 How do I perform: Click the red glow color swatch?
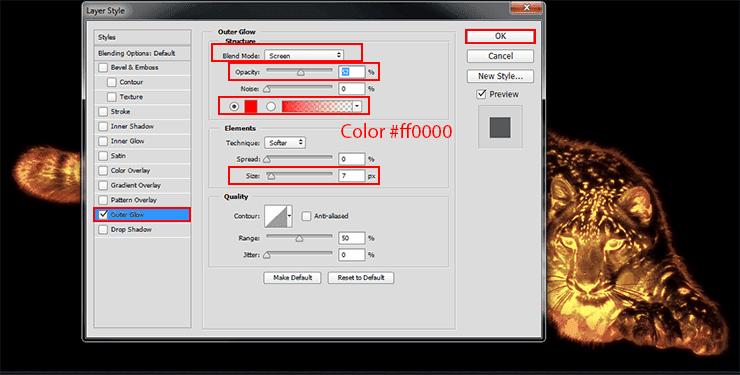click(251, 107)
